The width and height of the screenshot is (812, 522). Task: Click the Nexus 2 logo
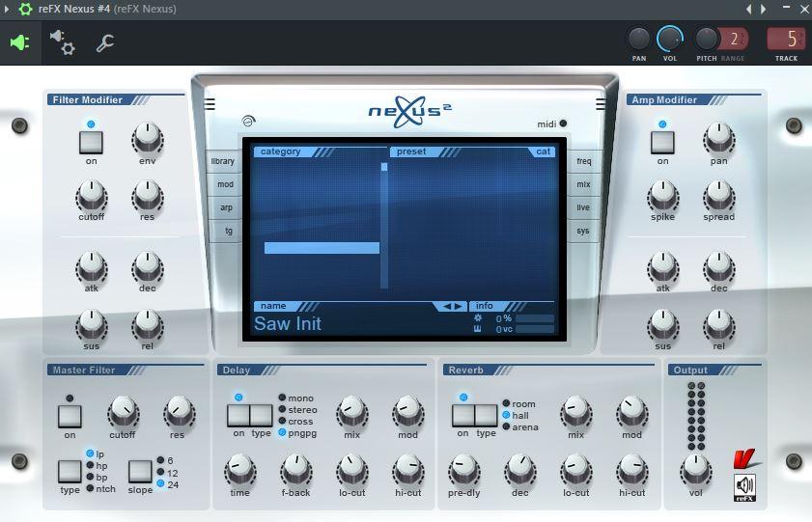pyautogui.click(x=409, y=111)
